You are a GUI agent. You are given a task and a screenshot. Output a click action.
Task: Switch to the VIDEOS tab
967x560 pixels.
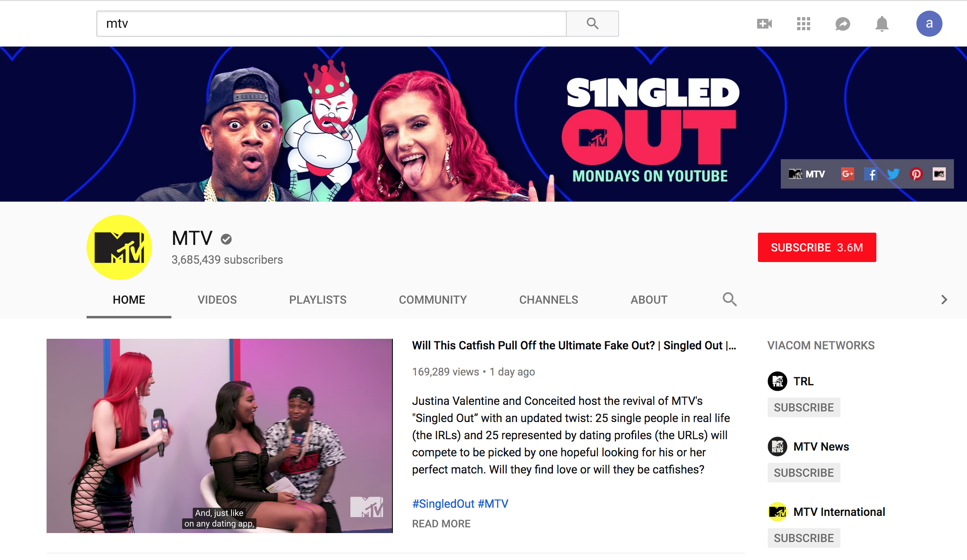pyautogui.click(x=217, y=300)
